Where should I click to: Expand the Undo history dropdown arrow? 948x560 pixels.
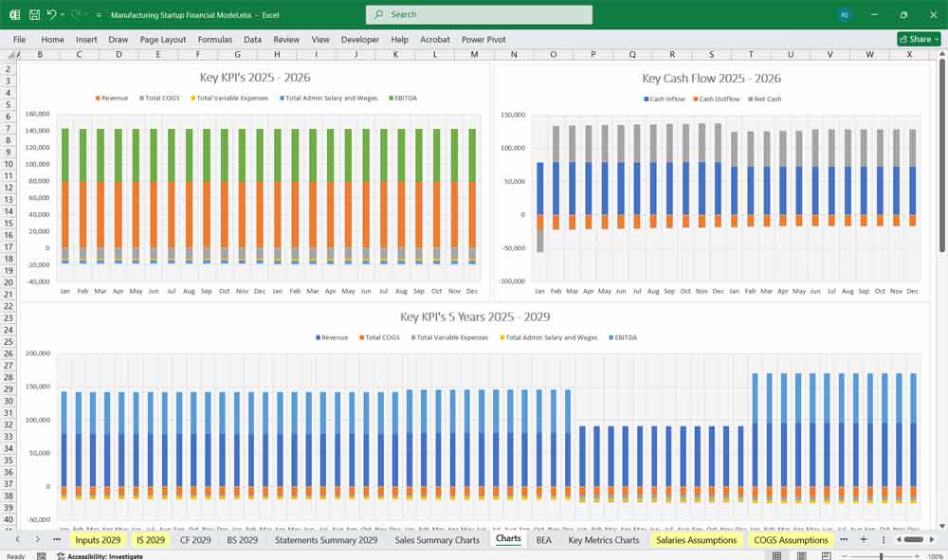pyautogui.click(x=63, y=15)
